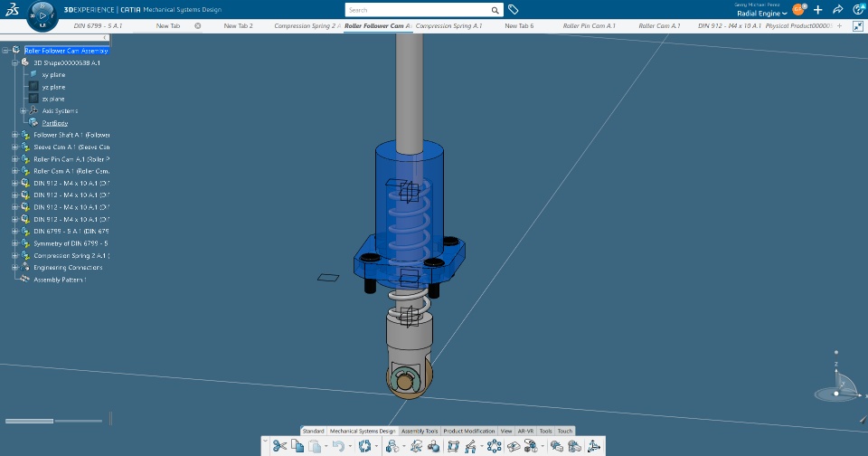Click the product with sphere toolbar icon
Viewport: 868px width, 456px height.
tap(433, 445)
